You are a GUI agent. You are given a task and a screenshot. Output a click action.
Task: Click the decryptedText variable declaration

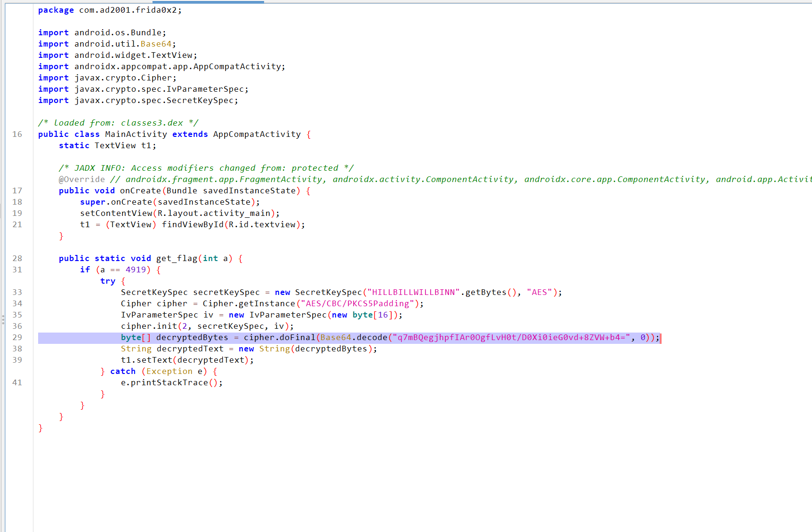click(x=190, y=349)
